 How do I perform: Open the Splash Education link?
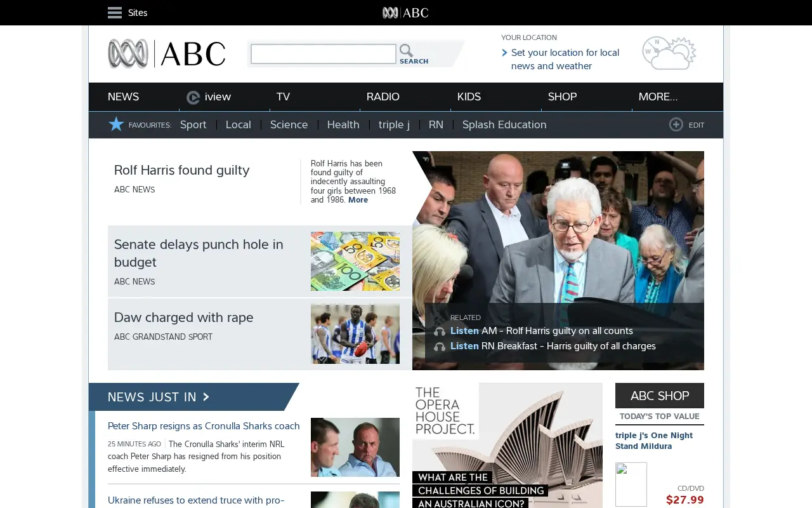pyautogui.click(x=504, y=125)
